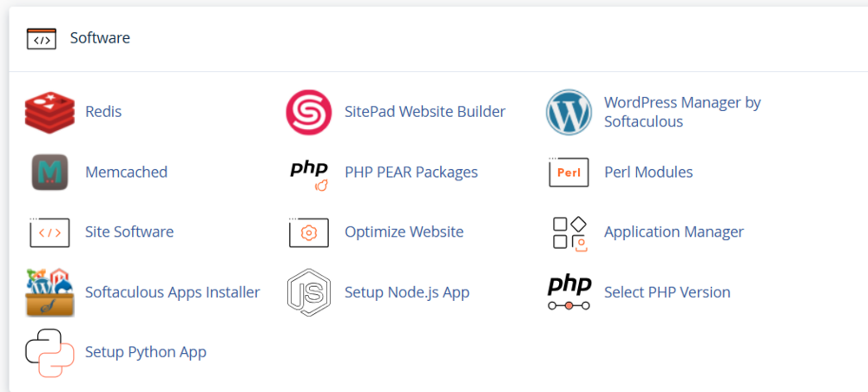Open Setup Python App link
Screen dimensions: 868x392
(x=146, y=352)
